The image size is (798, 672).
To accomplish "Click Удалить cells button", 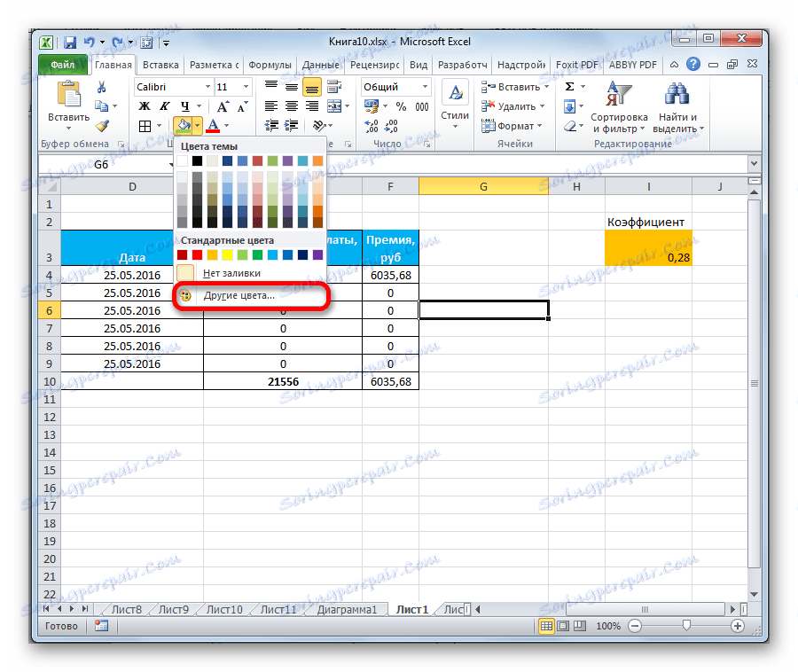I will 513,106.
